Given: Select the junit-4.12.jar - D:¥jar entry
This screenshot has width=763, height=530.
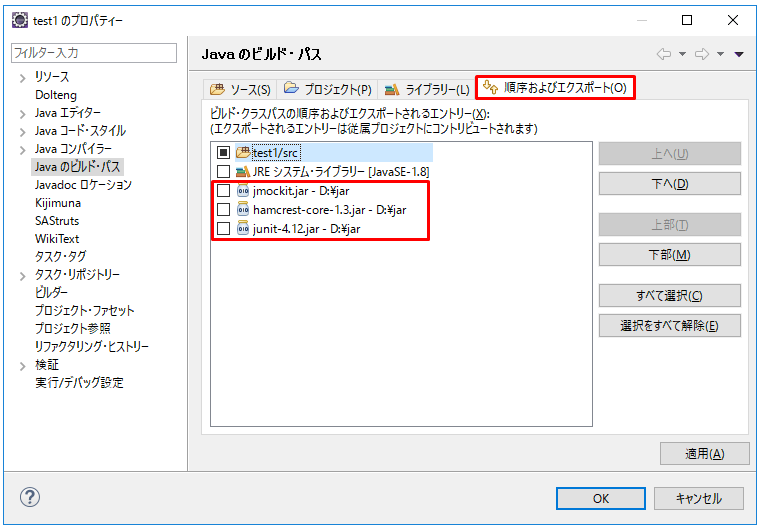Looking at the screenshot, I should pyautogui.click(x=307, y=229).
